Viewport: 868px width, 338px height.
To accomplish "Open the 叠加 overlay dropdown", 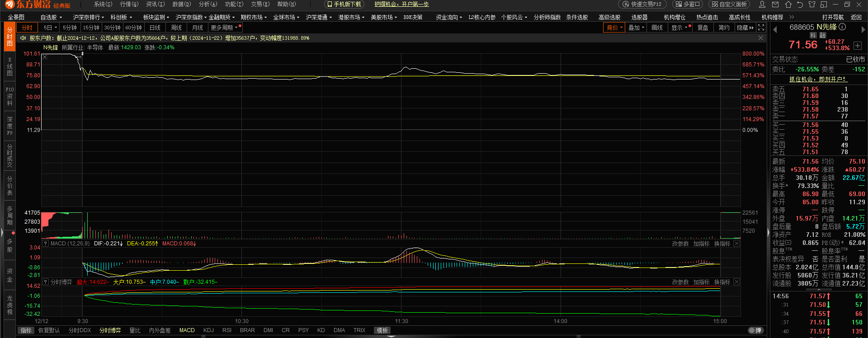I will coord(636,28).
